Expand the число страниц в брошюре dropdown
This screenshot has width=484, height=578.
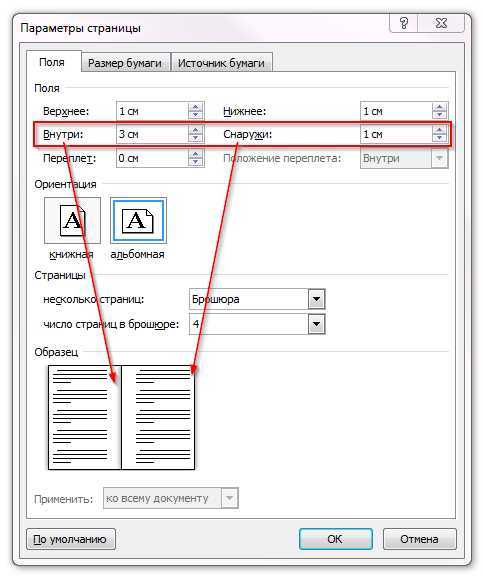point(317,324)
